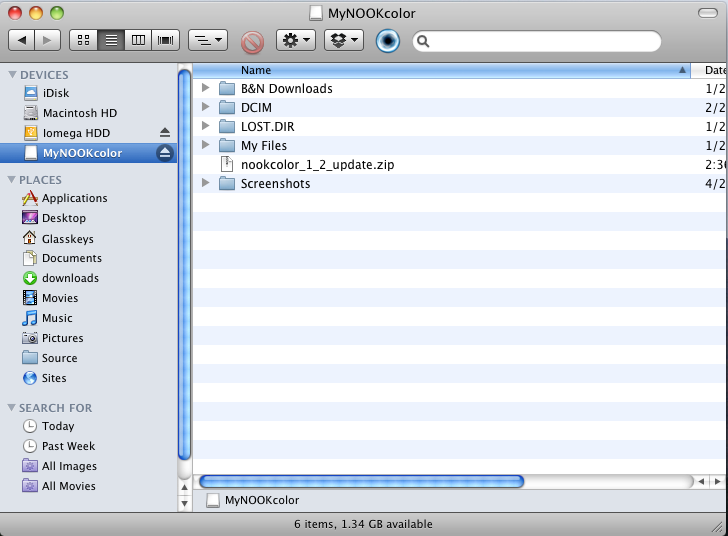Expand the B&N Downloads folder
Viewport: 728px width, 536px height.
tap(205, 88)
